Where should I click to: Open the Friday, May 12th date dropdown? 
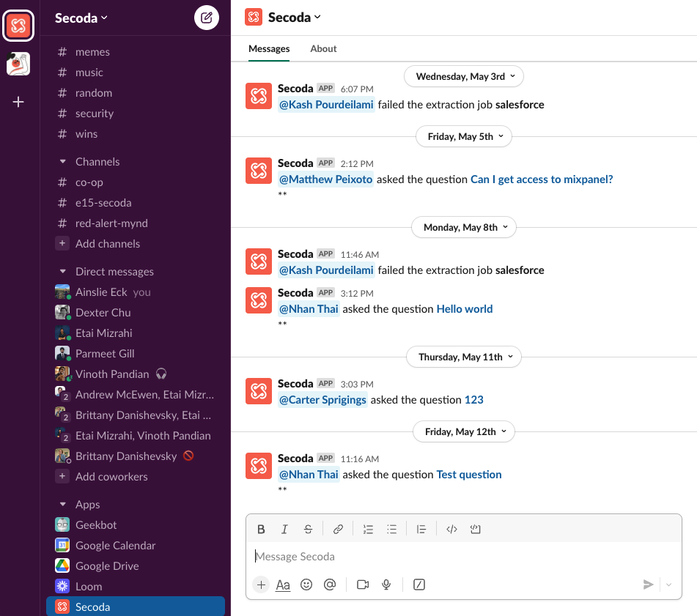[464, 431]
